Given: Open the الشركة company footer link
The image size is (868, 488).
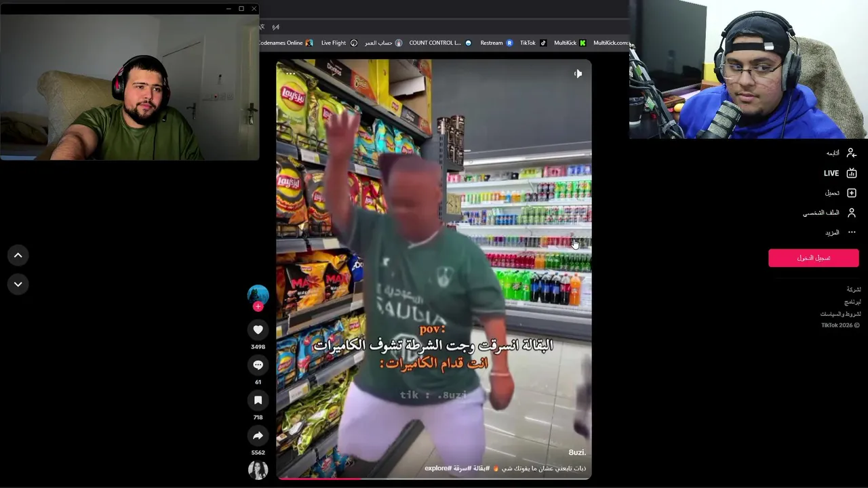Looking at the screenshot, I should click(854, 289).
